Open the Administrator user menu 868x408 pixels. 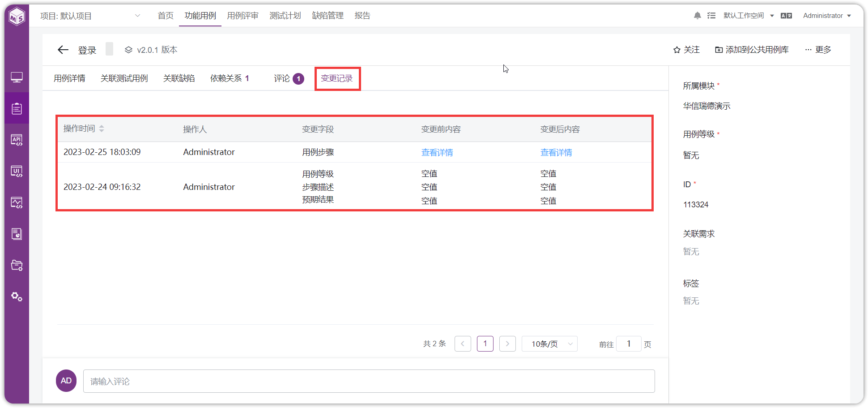click(x=827, y=16)
